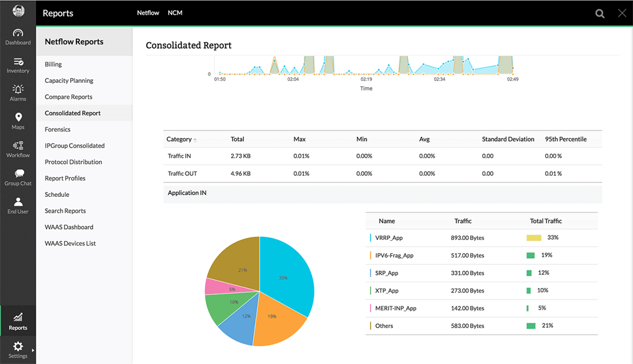Click the green 21% traffic bar
Image resolution: width=633 pixels, height=364 pixels.
click(x=531, y=325)
